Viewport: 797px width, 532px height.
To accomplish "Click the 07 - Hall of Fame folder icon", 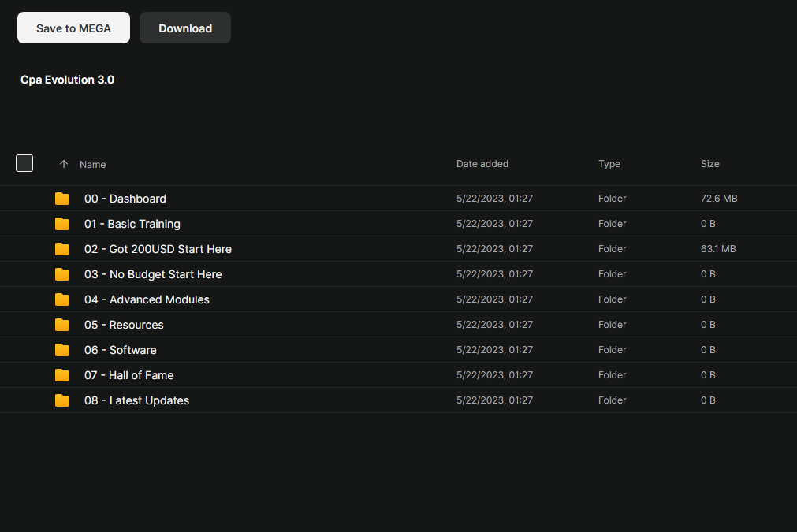I will coord(62,375).
